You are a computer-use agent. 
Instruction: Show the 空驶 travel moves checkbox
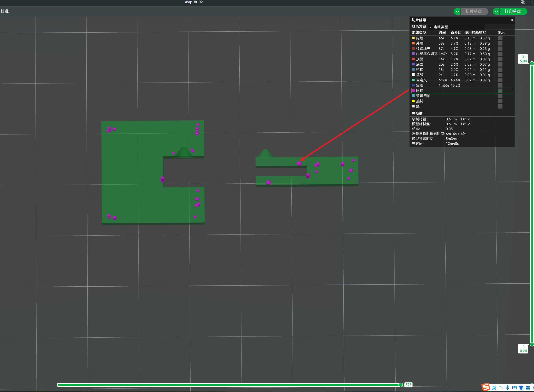coord(500,85)
